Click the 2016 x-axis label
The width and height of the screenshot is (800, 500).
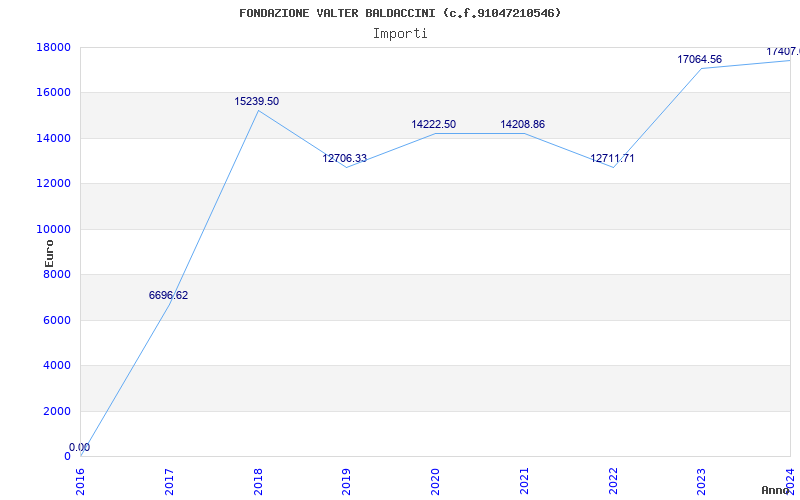[x=81, y=481]
